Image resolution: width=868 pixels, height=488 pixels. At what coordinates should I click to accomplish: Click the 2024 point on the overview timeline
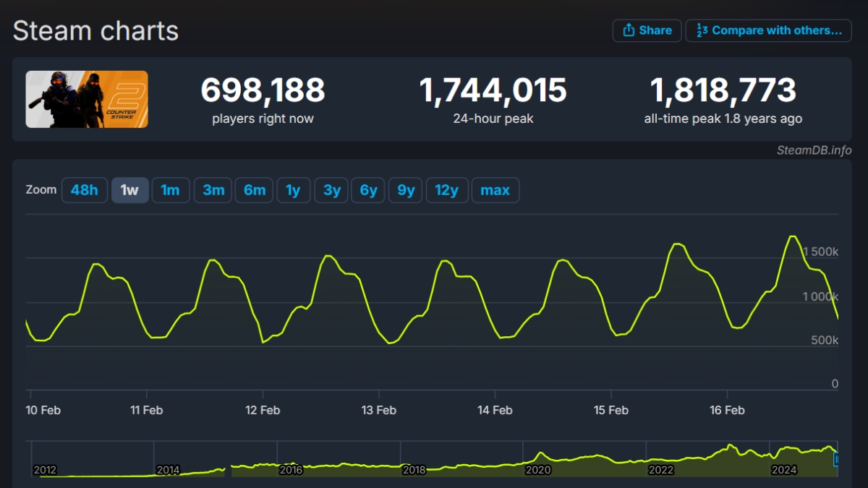(786, 470)
